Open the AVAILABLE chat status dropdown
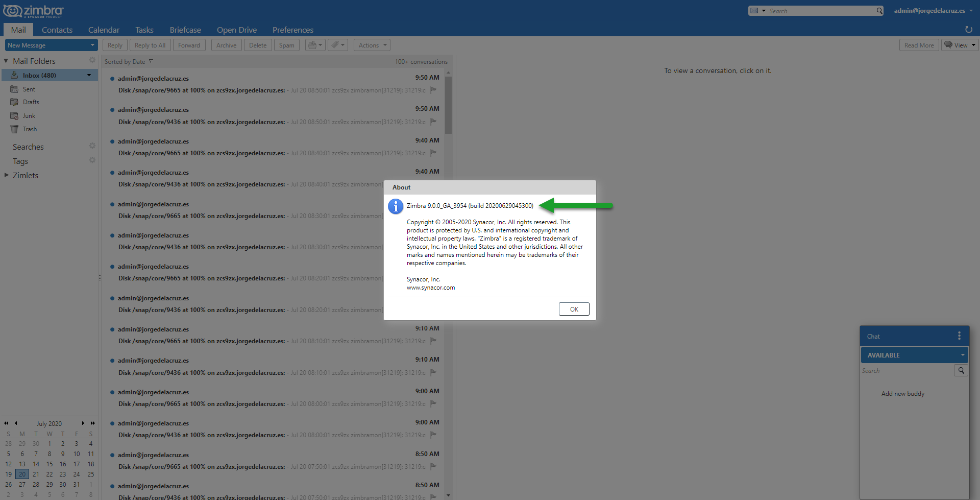This screenshot has height=500, width=980. (914, 355)
